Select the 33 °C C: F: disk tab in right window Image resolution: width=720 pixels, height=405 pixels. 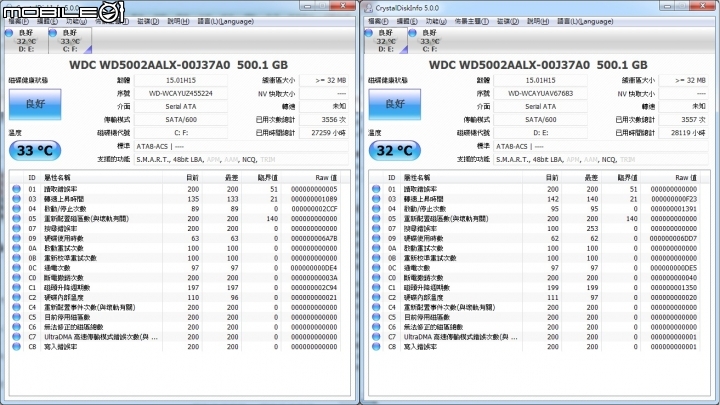coord(429,40)
